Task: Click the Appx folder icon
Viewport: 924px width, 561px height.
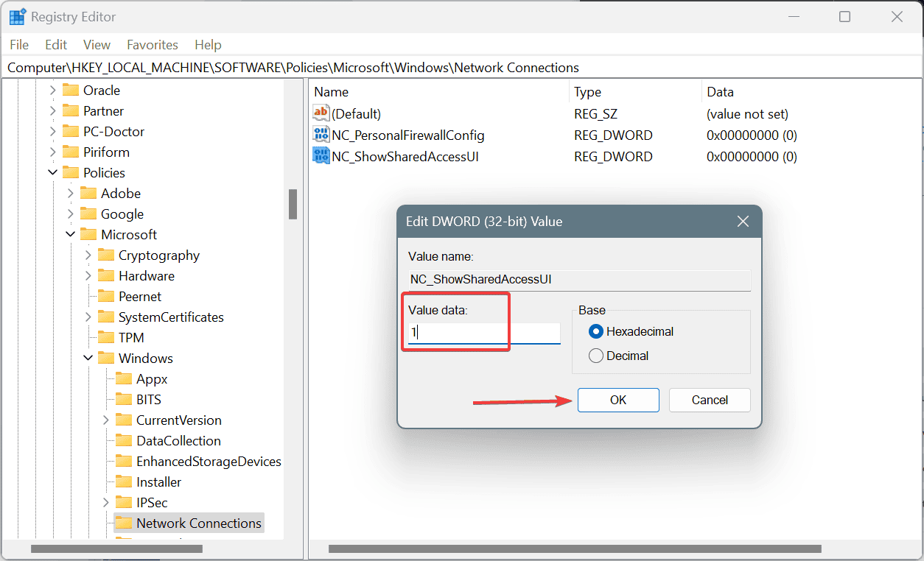Action: pyautogui.click(x=124, y=378)
